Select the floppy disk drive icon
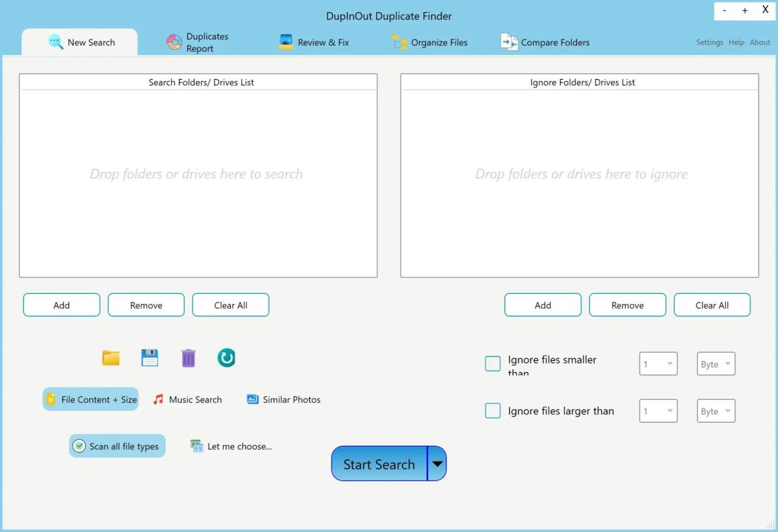The width and height of the screenshot is (778, 532). [x=149, y=357]
